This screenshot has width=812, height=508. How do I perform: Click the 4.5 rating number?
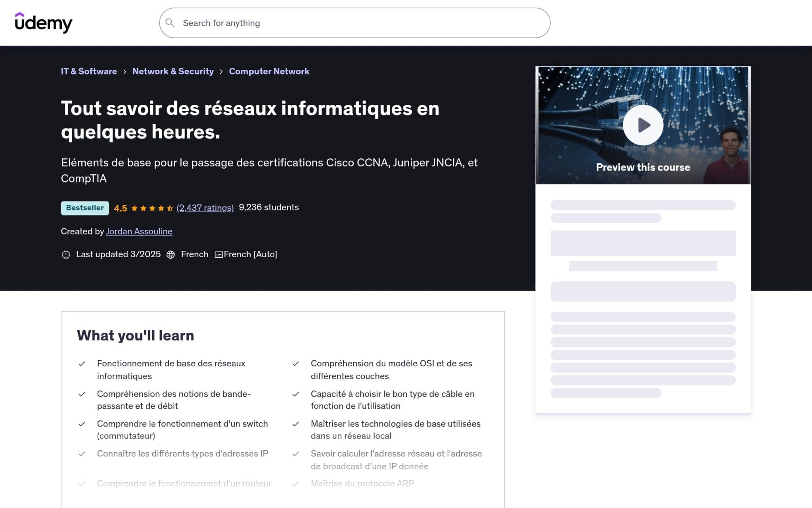click(121, 208)
